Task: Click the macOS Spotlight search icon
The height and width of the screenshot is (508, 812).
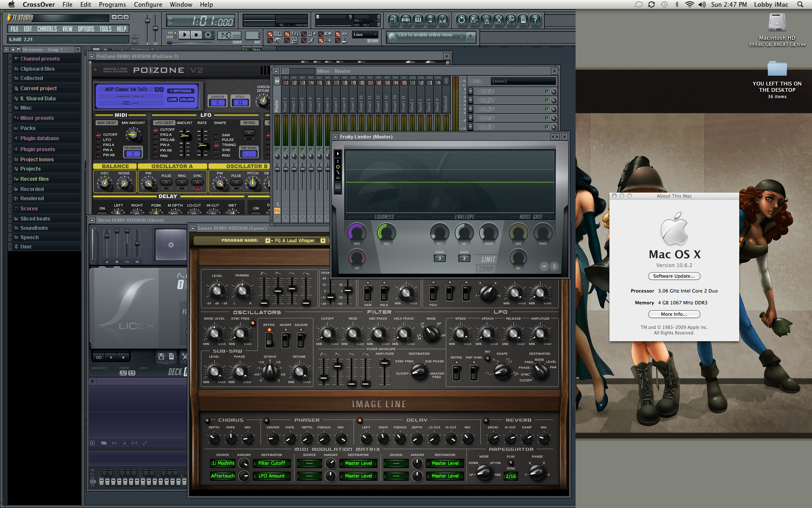Action: (801, 4)
